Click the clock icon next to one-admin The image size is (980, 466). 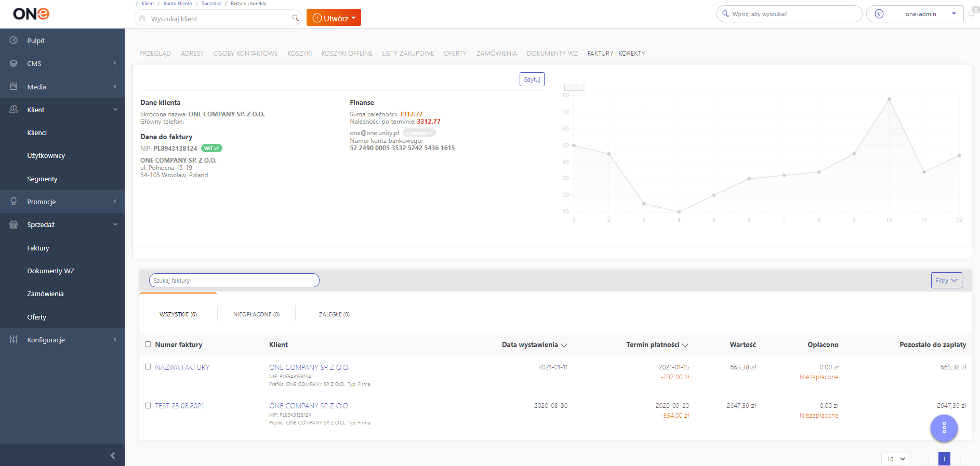pos(879,14)
